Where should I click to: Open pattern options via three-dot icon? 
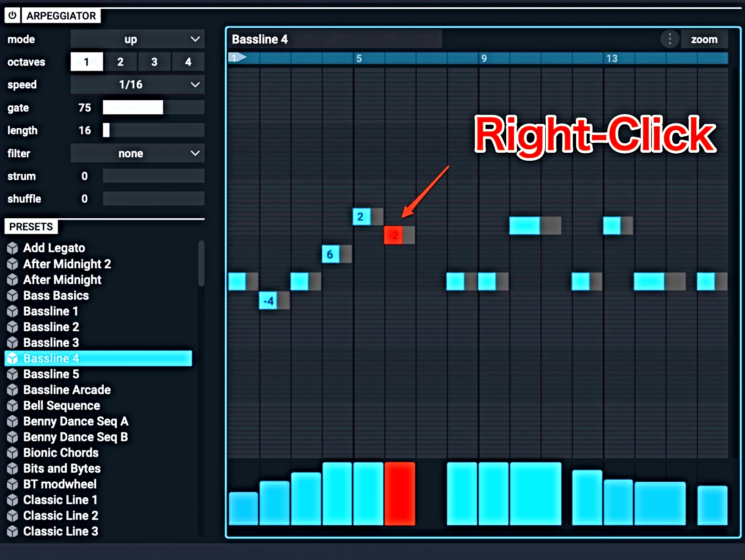(x=670, y=39)
